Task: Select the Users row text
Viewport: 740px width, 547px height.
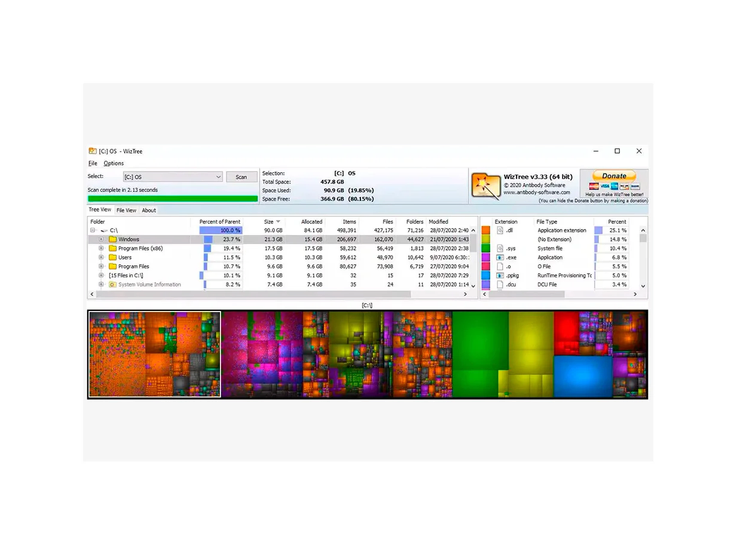Action: pyautogui.click(x=125, y=257)
